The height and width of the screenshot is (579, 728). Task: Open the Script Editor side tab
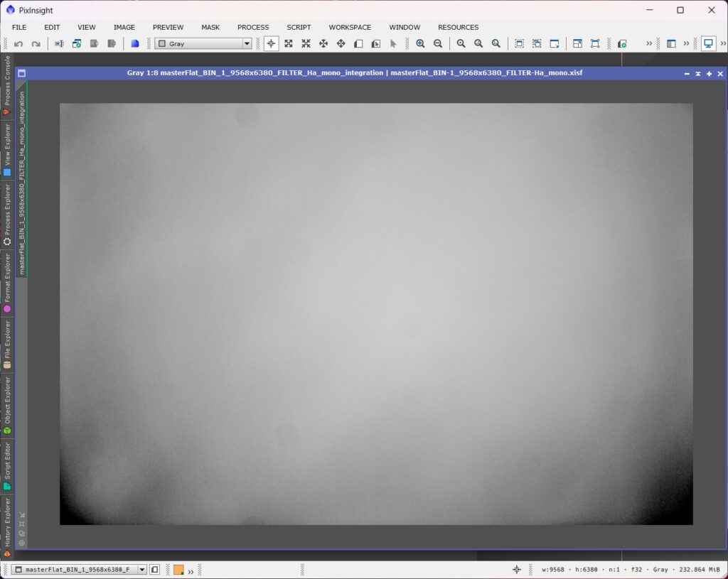pos(7,466)
